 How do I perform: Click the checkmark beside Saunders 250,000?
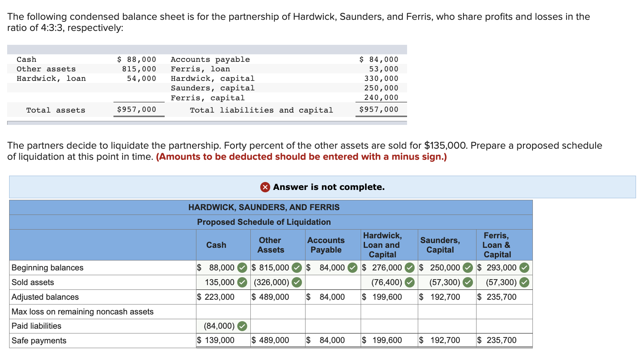467,268
